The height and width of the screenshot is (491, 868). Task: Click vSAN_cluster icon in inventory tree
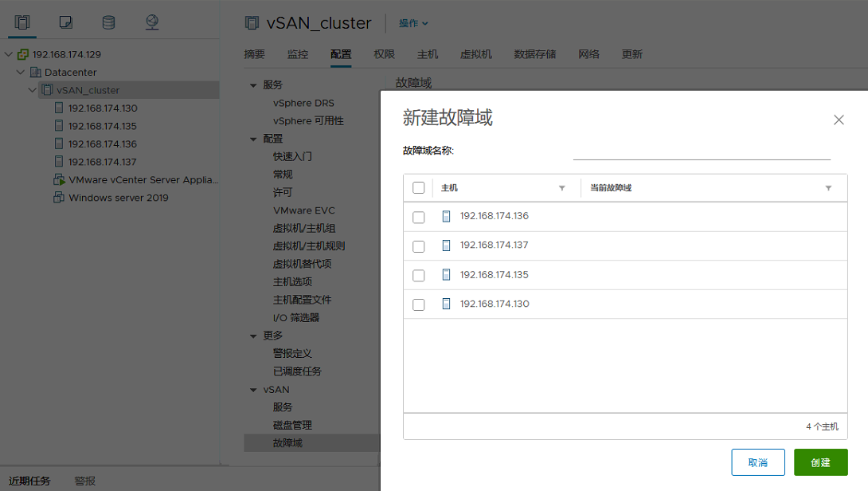point(48,90)
